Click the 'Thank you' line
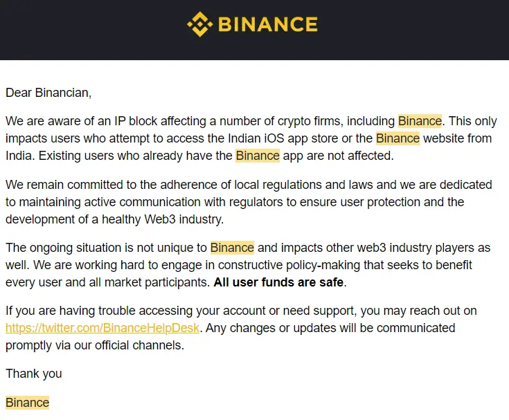 pos(34,374)
